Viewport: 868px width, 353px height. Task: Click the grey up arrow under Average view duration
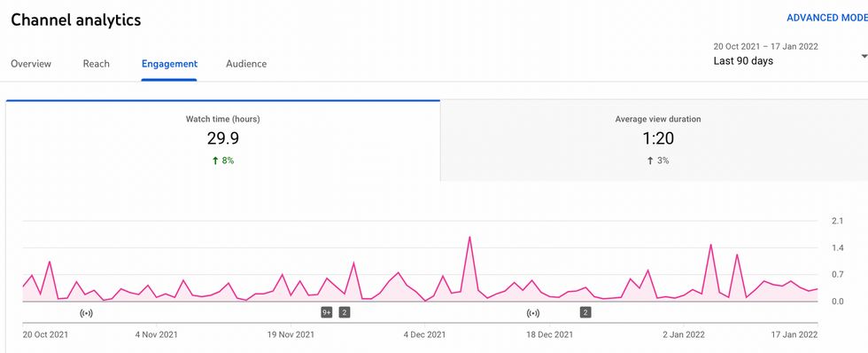pos(650,161)
